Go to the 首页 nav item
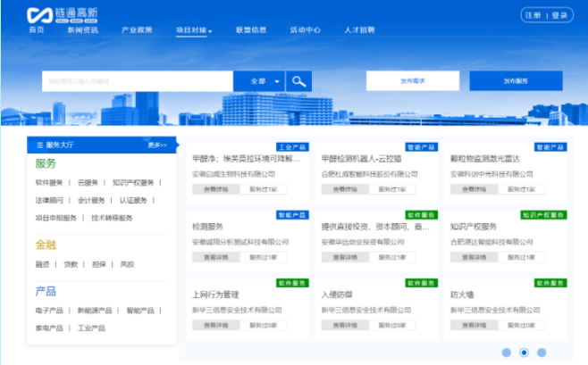This screenshot has height=365, width=588. coord(37,30)
